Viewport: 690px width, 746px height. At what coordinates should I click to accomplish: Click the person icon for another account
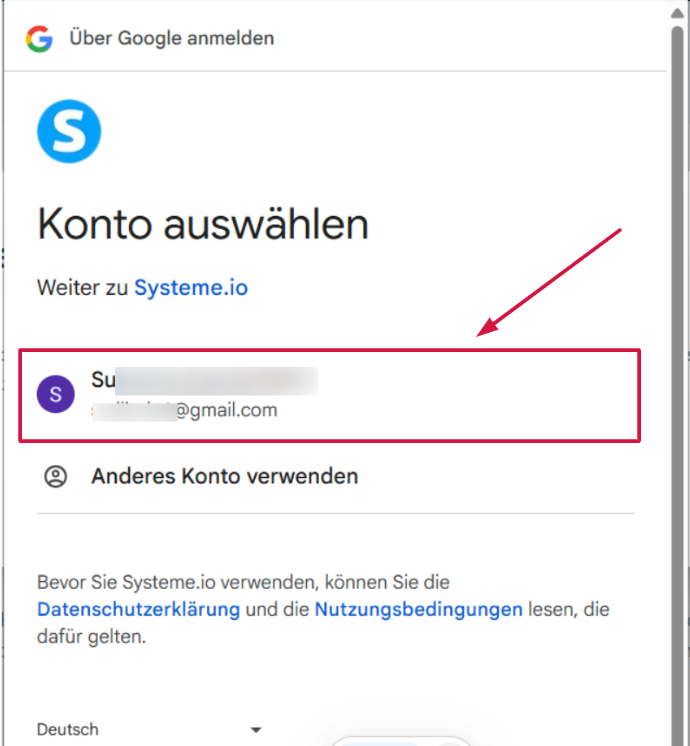point(56,476)
